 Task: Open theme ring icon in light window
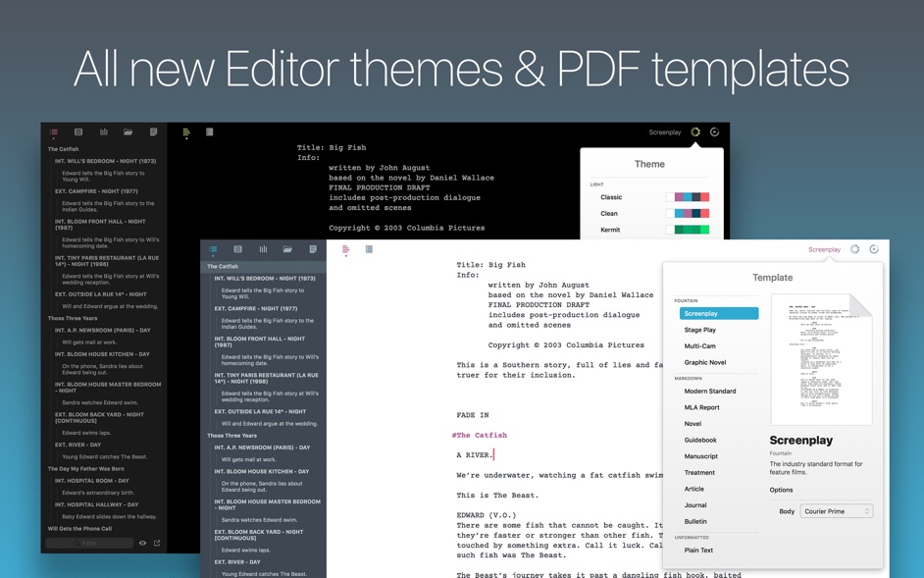coord(855,249)
